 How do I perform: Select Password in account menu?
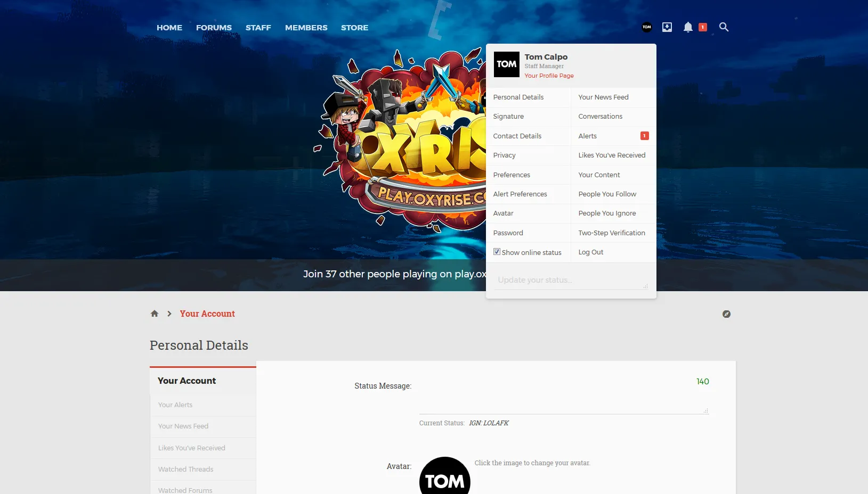[x=529, y=233]
